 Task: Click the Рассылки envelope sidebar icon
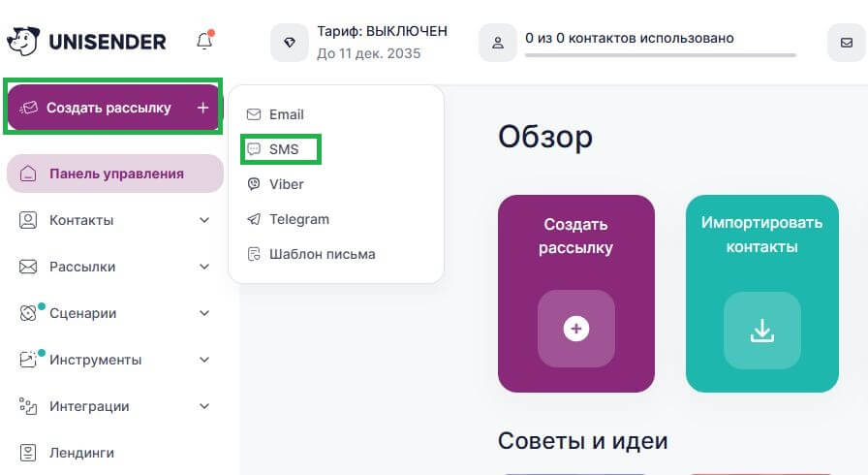[28, 267]
